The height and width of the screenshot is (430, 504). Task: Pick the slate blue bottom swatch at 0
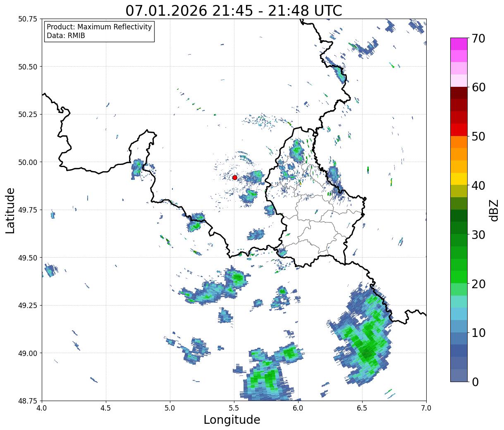pos(459,375)
